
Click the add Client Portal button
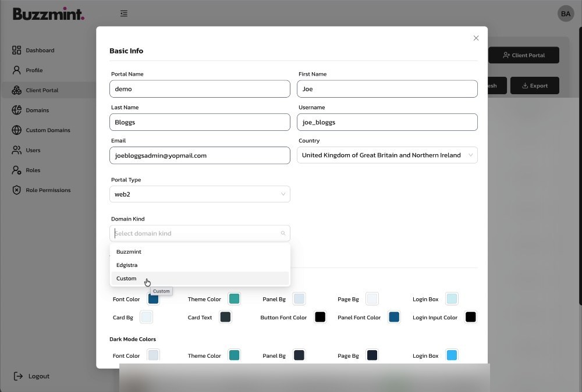524,55
